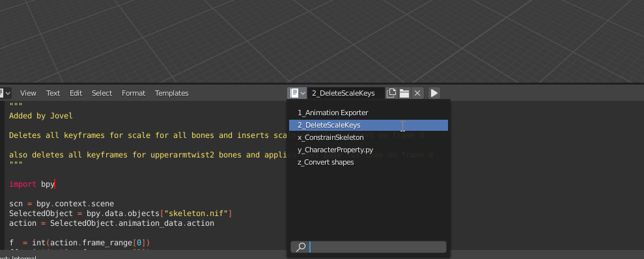Select 1_Animation Exporter from the list
Screen dimensions: 644x259
[x=369, y=113]
